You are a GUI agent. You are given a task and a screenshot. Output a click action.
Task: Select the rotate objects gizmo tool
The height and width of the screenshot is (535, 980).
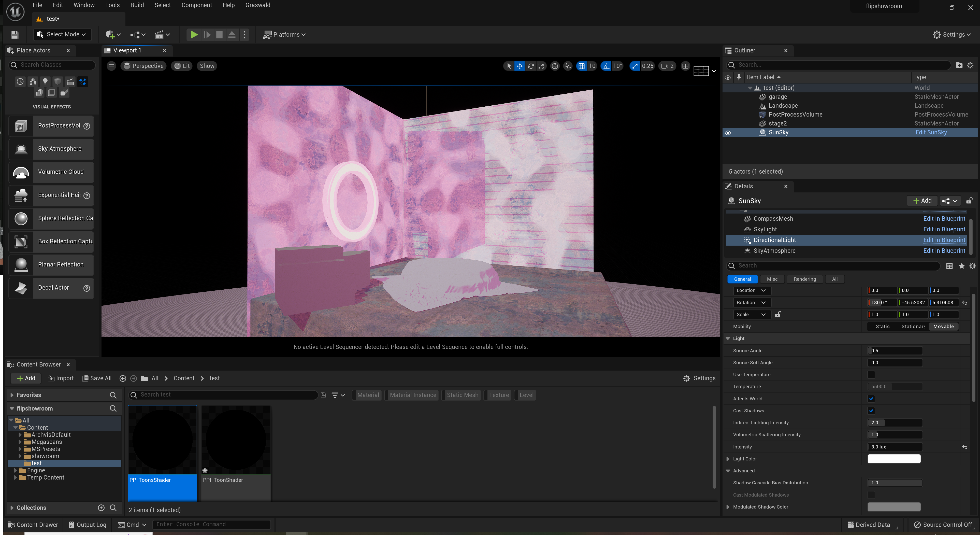point(531,66)
